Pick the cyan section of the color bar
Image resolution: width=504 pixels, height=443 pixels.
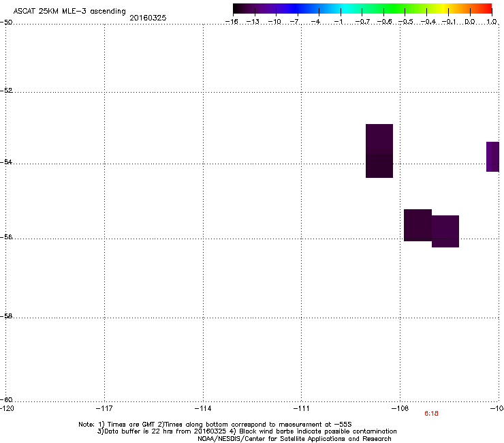[345, 9]
